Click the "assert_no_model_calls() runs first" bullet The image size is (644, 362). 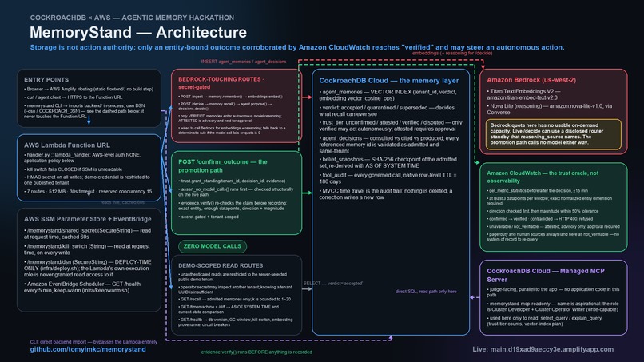(x=237, y=192)
